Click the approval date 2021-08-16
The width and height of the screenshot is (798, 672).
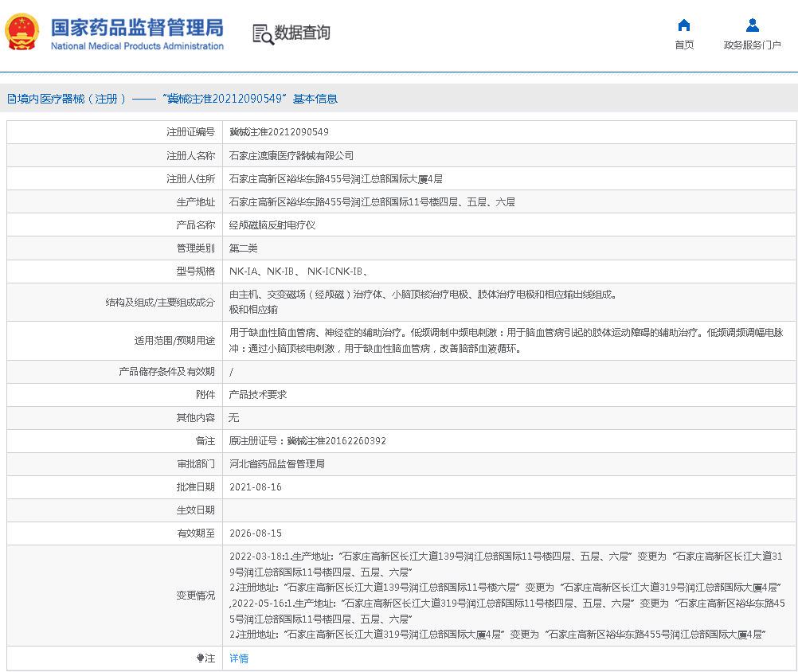tap(255, 487)
